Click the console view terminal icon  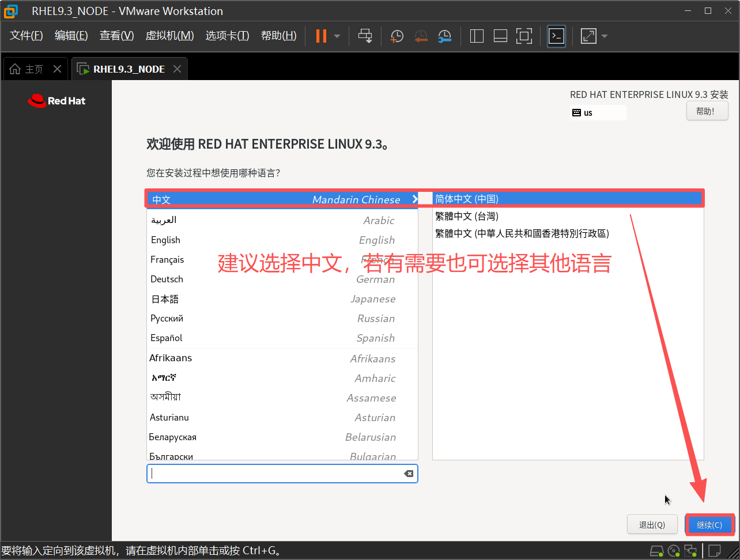pos(556,36)
